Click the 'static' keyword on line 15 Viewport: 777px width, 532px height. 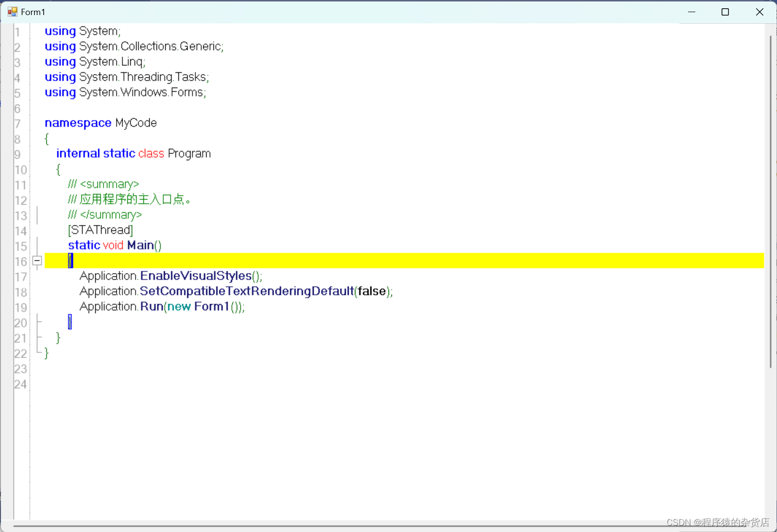point(84,245)
